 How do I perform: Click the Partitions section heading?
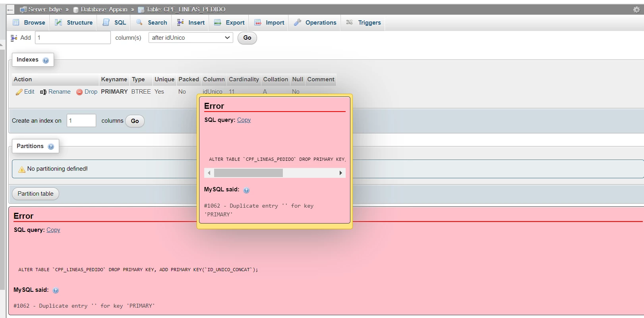(30, 146)
